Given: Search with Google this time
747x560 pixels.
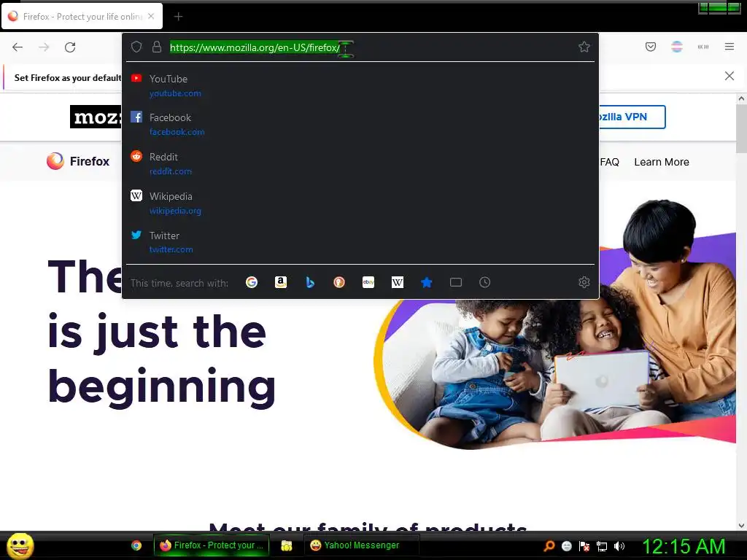Looking at the screenshot, I should click(x=252, y=282).
